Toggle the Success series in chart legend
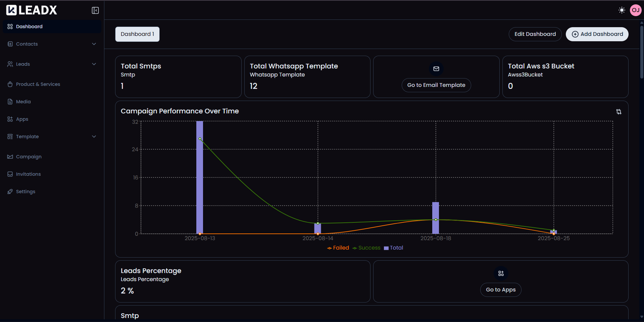The height and width of the screenshot is (322, 644). [x=366, y=248]
